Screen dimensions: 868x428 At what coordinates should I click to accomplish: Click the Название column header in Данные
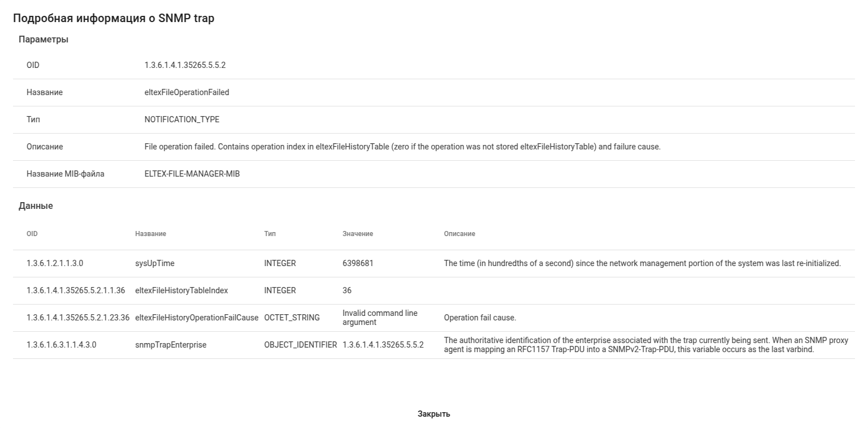151,234
